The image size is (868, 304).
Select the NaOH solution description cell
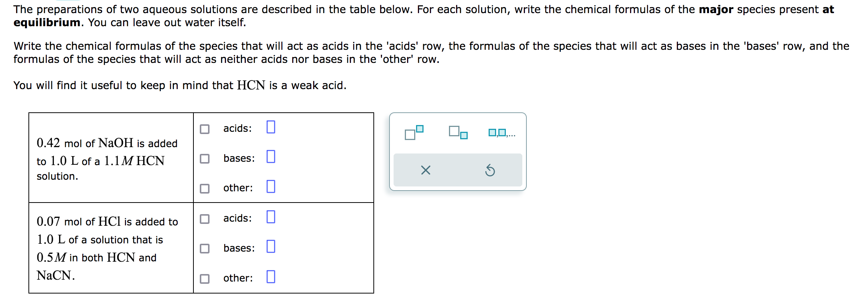110,157
